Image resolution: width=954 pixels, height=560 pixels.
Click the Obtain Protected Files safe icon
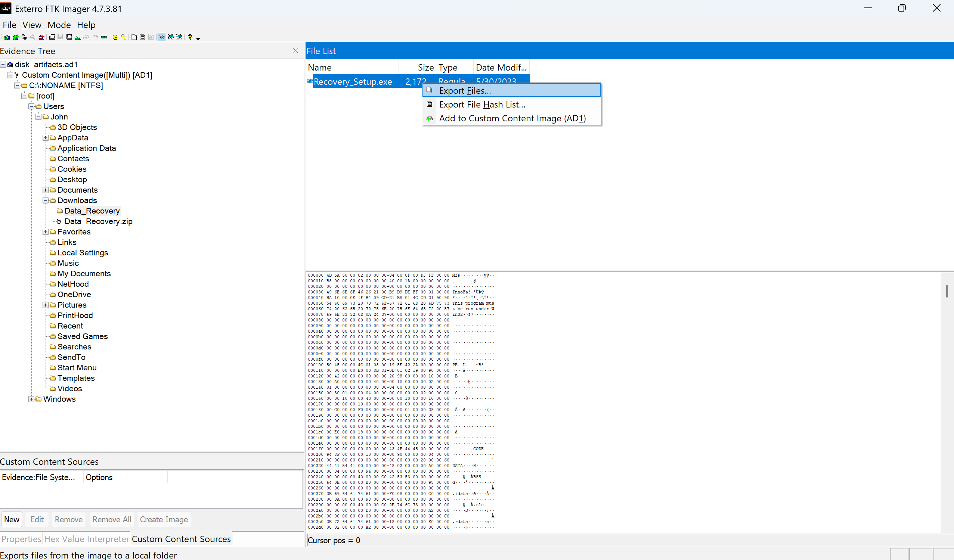[x=115, y=37]
